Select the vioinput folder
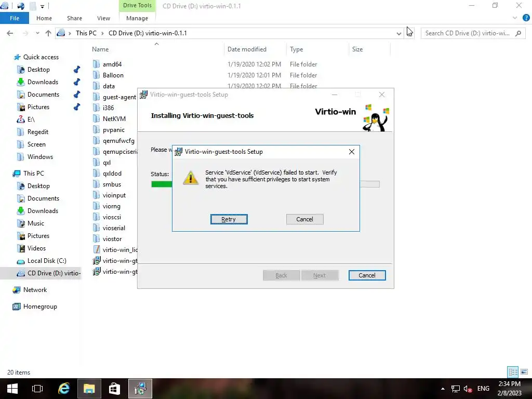This screenshot has width=532, height=399. (x=114, y=195)
